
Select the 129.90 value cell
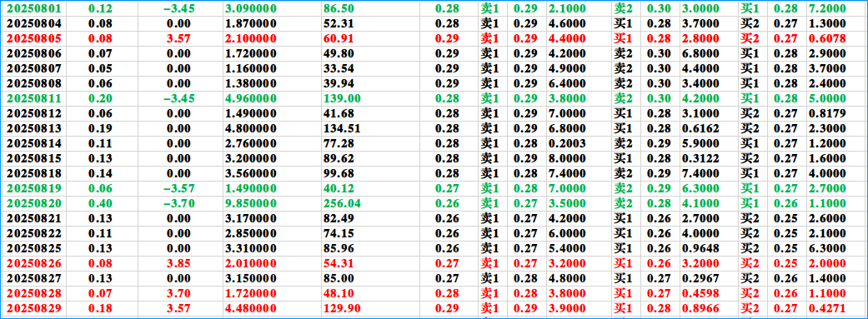click(342, 307)
